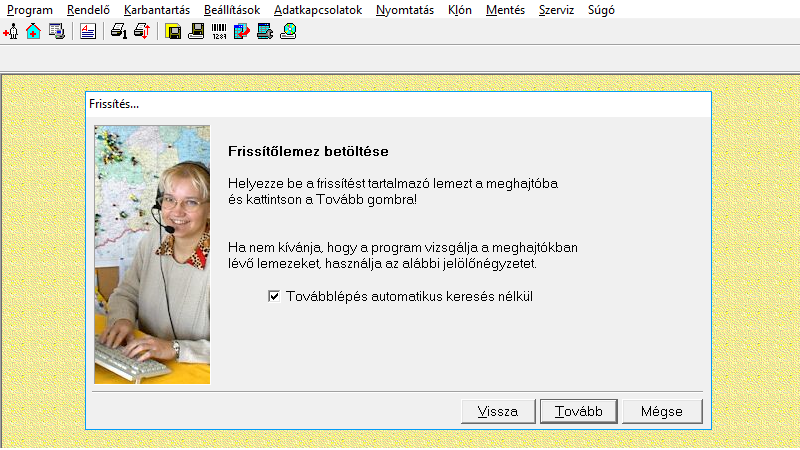Screen dimensions: 800x450
Task: Open the Rendelő menu
Action: [88, 10]
